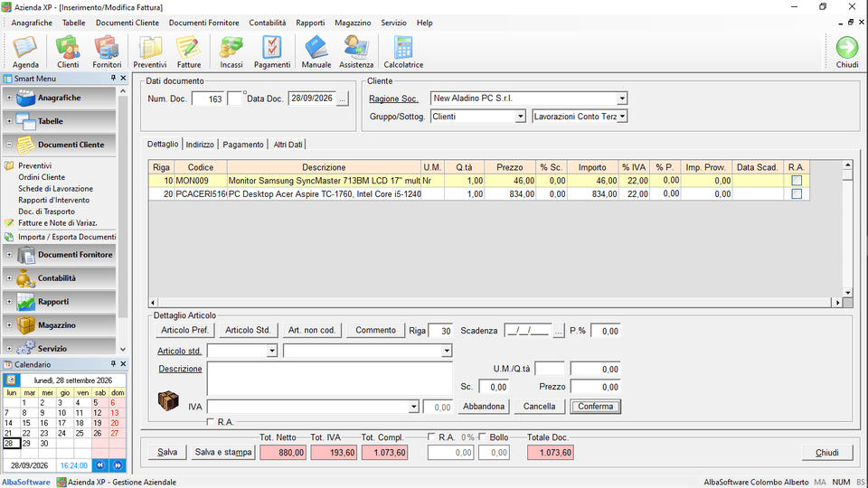
Task: Tick the R.A. checkbox under IVA
Action: [211, 422]
